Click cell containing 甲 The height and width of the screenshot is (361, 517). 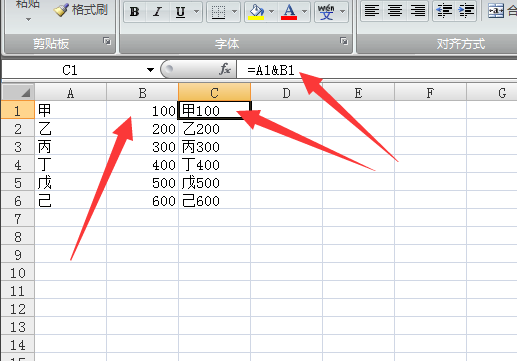[70, 110]
